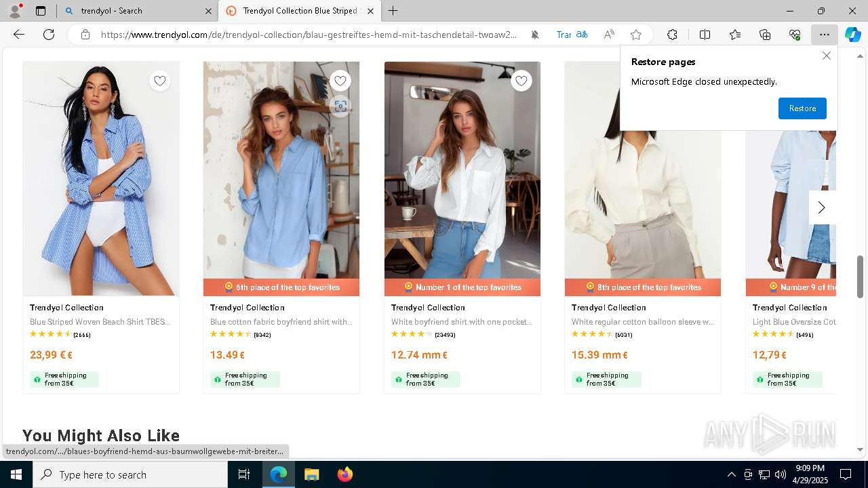Open Blue Striped Woven Beach Shirt title
The height and width of the screenshot is (488, 868).
tap(100, 322)
